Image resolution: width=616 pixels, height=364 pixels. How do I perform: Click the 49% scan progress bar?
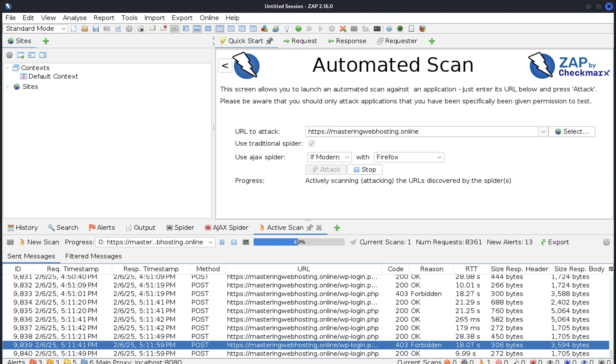tap(299, 242)
